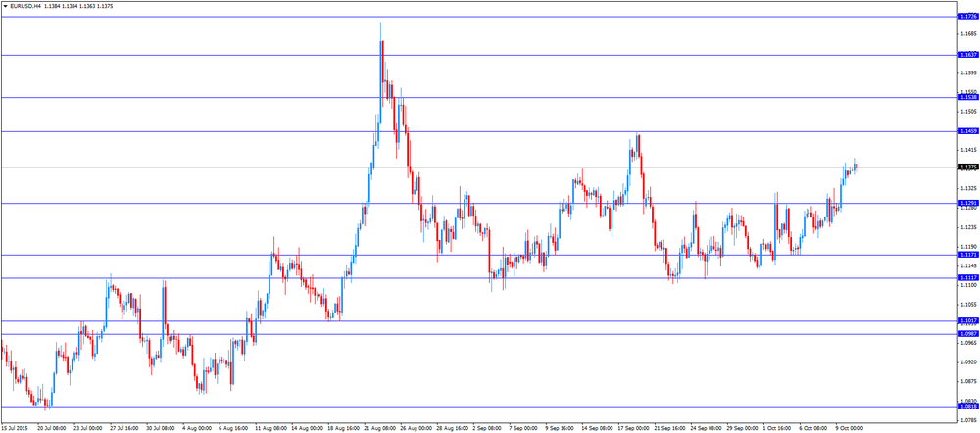Screen dimensions: 980x433
Task: Click the 24 Sep 08:00 time label
Action: pos(709,429)
